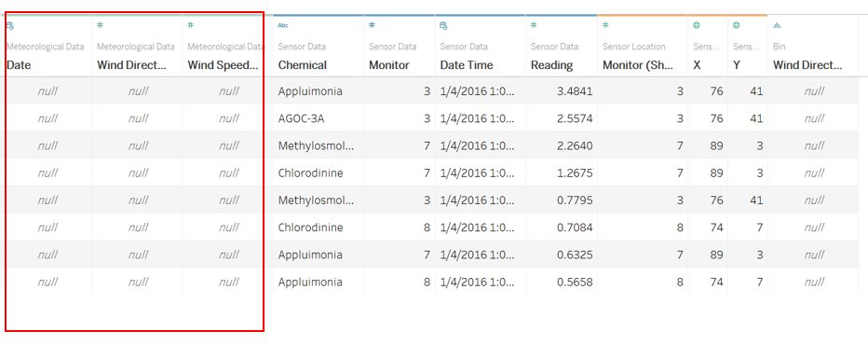Click the number type icon above Wind Direction column

coord(101,25)
